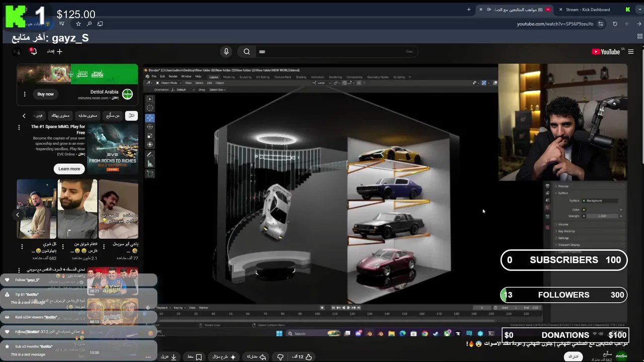Click the Download button under the video
The width and height of the screenshot is (644, 362).
tap(169, 356)
